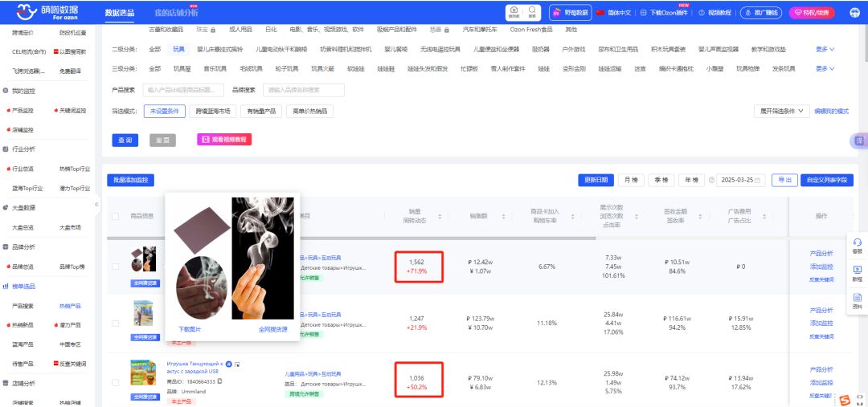Open the 展开筛选条件 dropdown
Image resolution: width=868 pixels, height=407 pixels.
coord(782,111)
